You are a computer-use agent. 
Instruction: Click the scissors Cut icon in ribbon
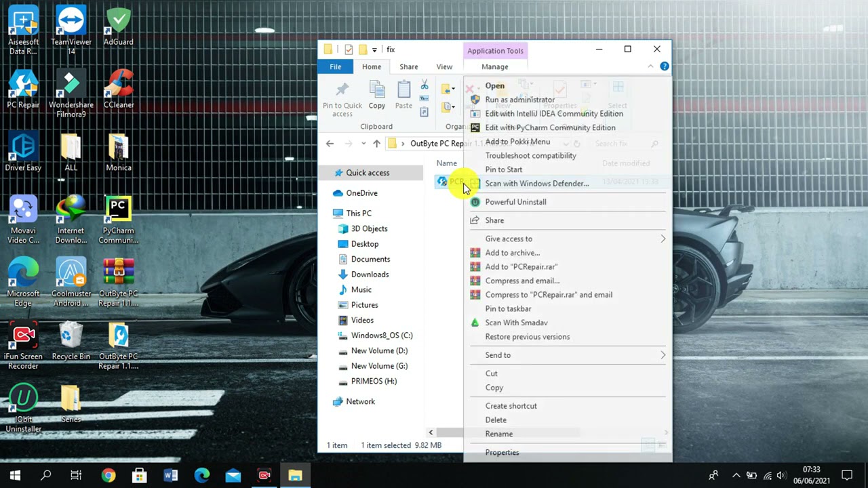tap(425, 85)
